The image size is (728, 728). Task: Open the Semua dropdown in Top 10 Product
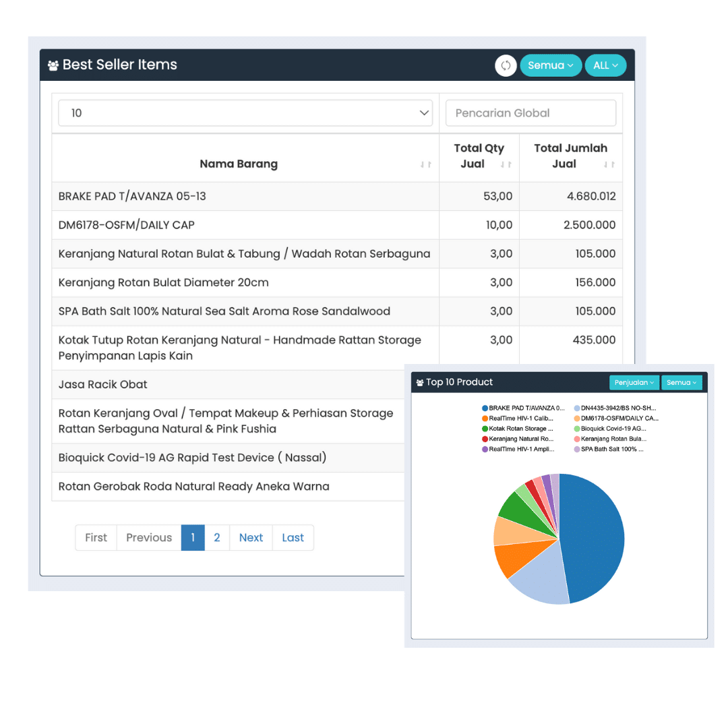681,383
